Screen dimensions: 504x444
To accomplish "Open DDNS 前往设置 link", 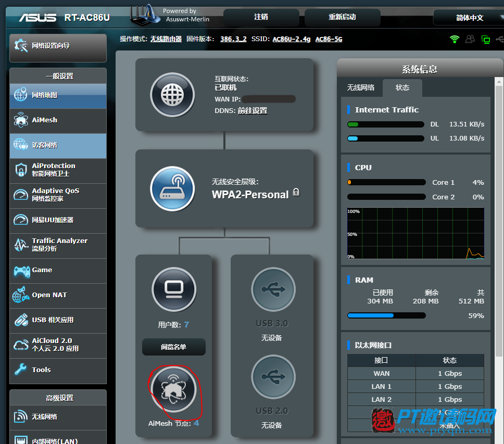I will (253, 111).
